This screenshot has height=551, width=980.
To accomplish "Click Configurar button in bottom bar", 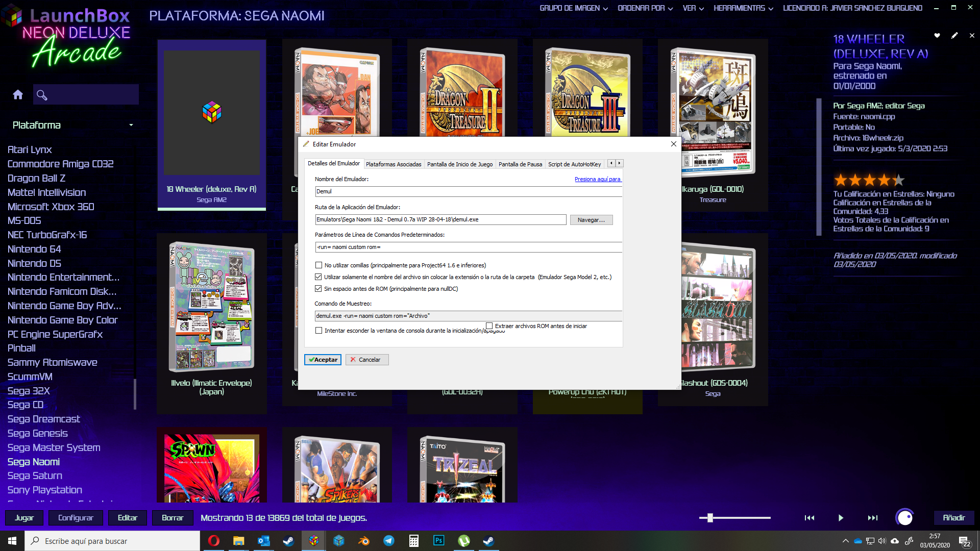I will [76, 518].
